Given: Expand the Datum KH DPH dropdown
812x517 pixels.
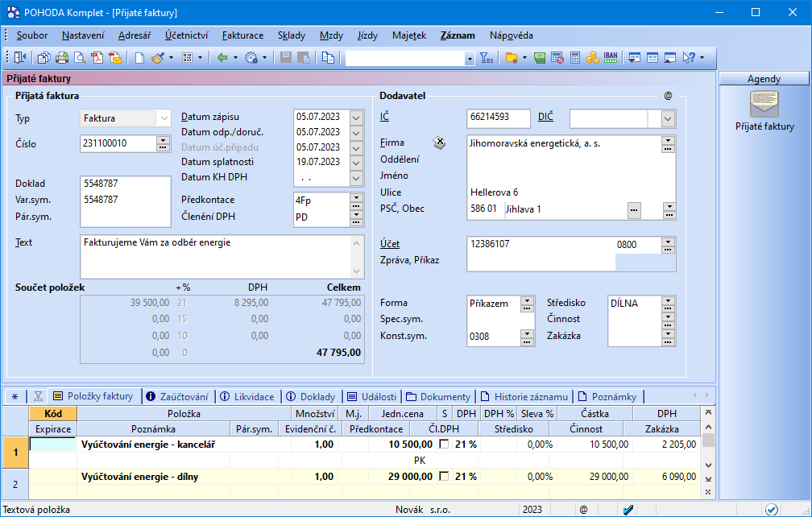Looking at the screenshot, I should tap(356, 178).
